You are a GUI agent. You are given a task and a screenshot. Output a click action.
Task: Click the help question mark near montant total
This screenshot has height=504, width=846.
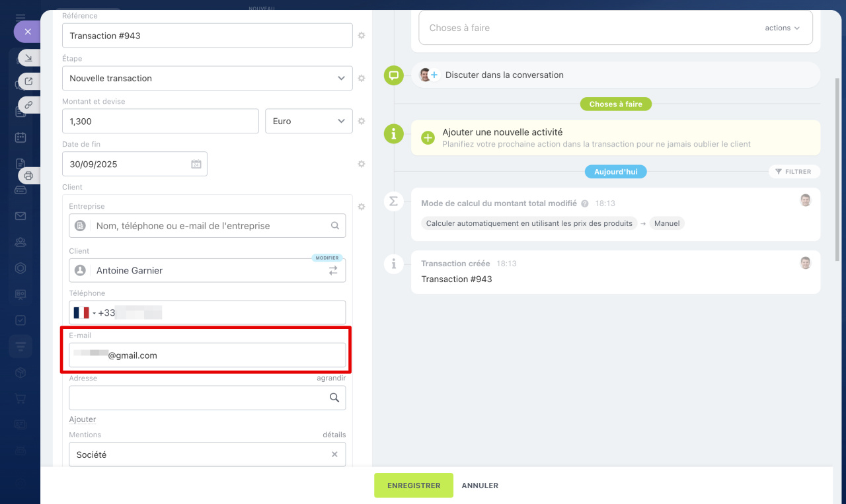tap(584, 203)
